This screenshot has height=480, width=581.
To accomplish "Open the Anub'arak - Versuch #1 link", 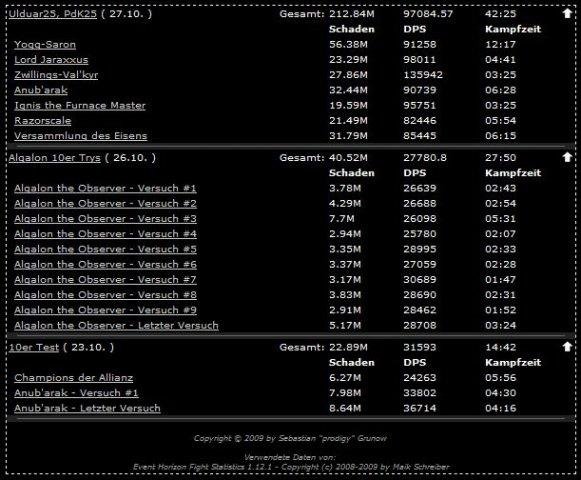I will point(76,393).
